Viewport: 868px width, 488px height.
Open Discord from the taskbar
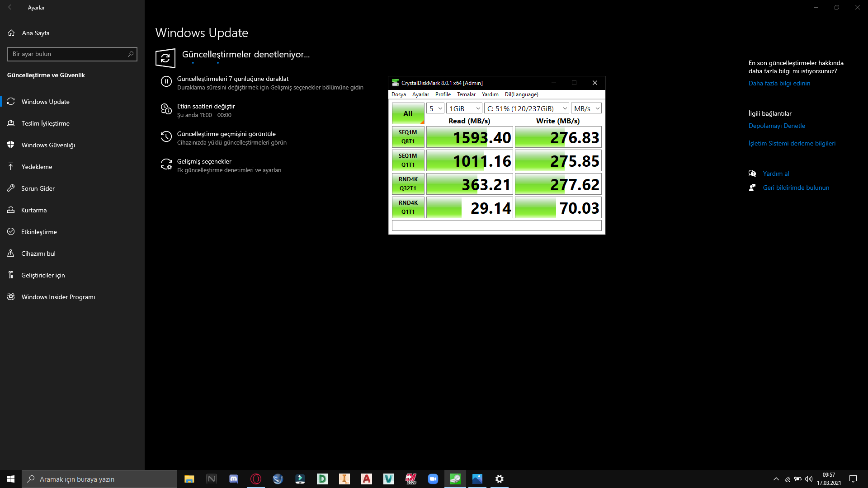234,479
